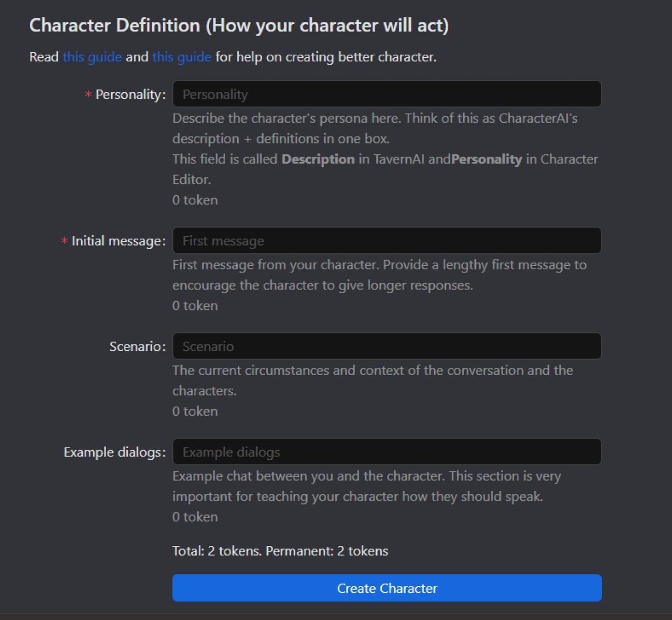The image size is (672, 620).
Task: Click the Character Definition section heading
Action: [238, 25]
